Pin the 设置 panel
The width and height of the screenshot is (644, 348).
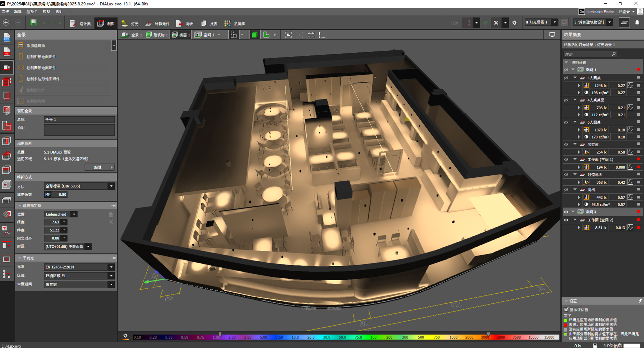click(x=640, y=301)
